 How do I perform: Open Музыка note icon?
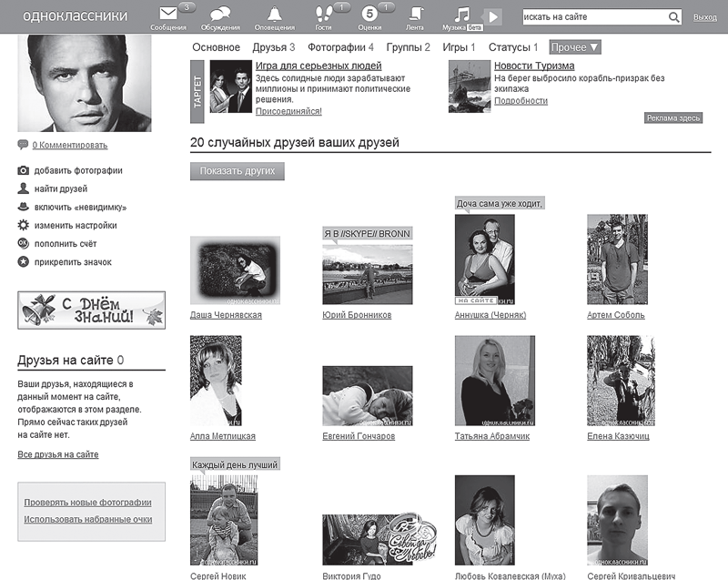[461, 14]
